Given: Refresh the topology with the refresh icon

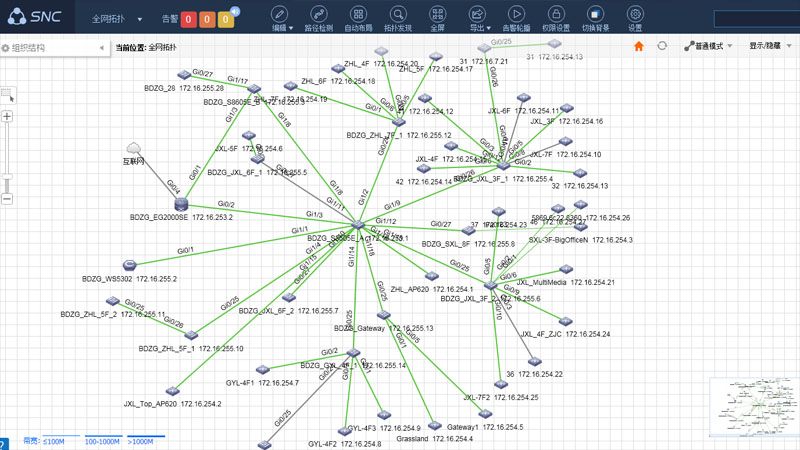Looking at the screenshot, I should tap(662, 46).
